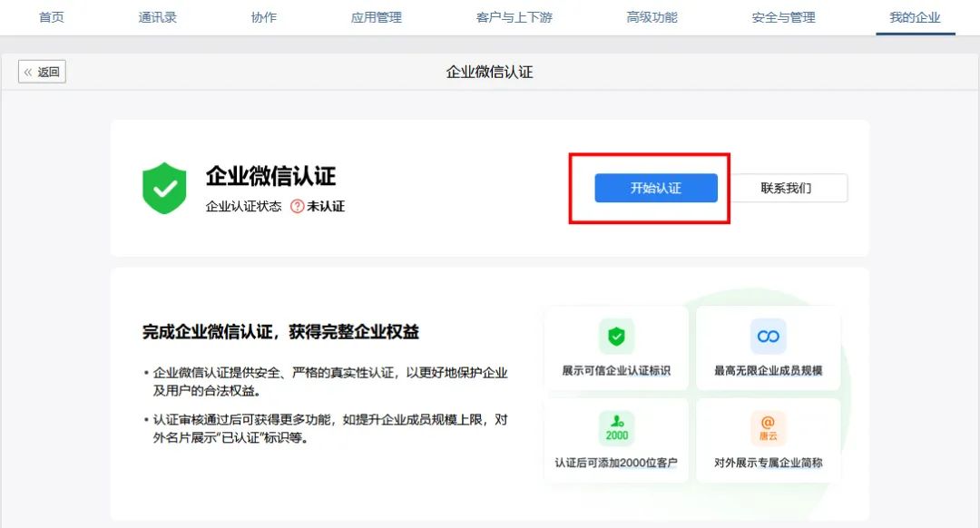Screen dimensions: 980x528
Task: Click the 返回 back button
Action: click(42, 72)
